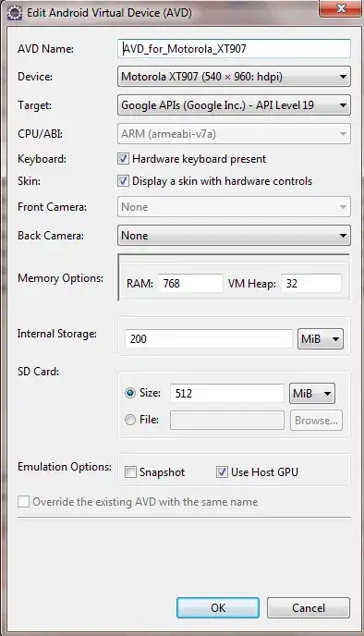Select the SD Card Size radio button
364x636 pixels.
(x=130, y=393)
